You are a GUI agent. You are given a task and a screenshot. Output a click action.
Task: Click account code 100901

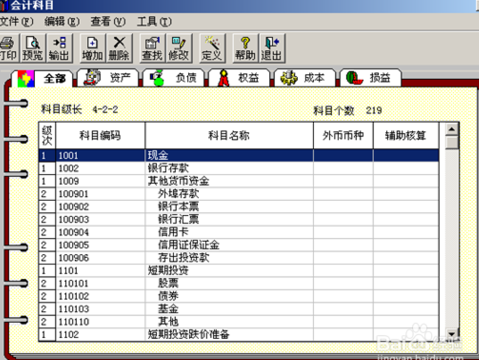(x=74, y=194)
